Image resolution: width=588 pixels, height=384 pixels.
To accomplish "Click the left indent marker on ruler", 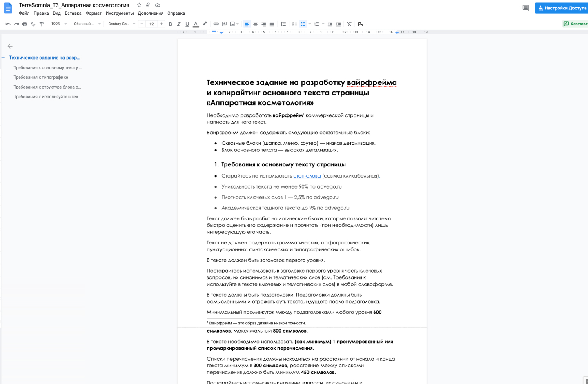I will tap(221, 33).
